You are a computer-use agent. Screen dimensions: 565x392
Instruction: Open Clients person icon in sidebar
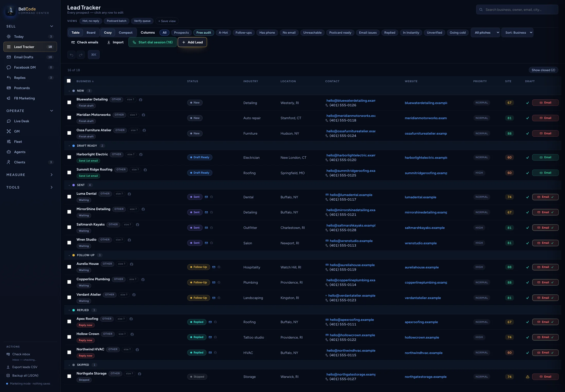9,162
